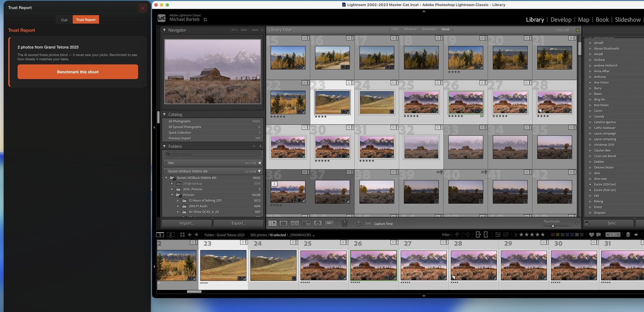Select Attribute in Library Filter bar
The width and height of the screenshot is (644, 312).
point(411,29)
